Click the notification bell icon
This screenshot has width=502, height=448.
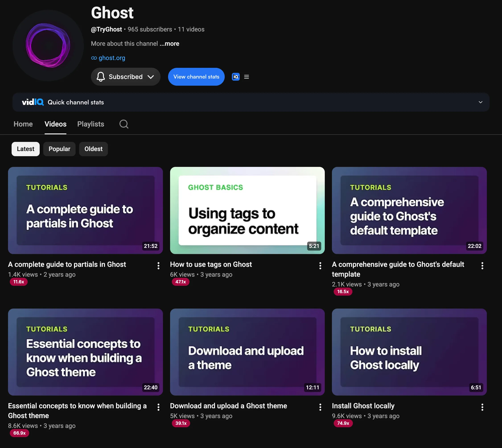click(x=101, y=77)
